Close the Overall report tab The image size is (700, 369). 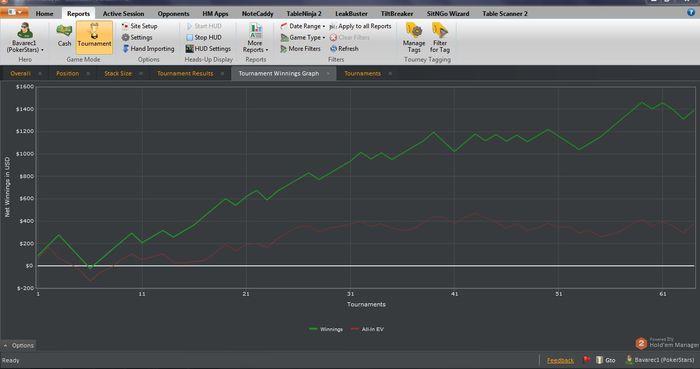click(40, 74)
